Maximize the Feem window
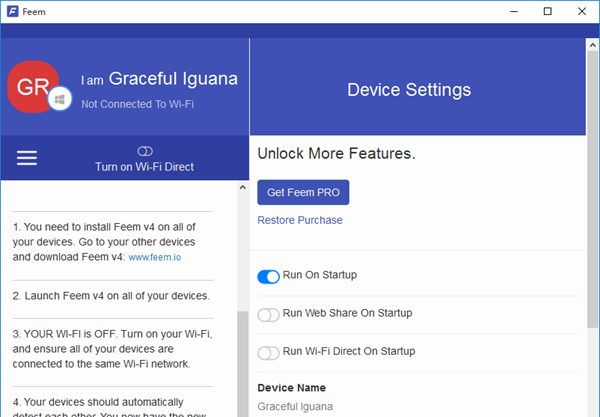This screenshot has height=417, width=600. [x=548, y=11]
